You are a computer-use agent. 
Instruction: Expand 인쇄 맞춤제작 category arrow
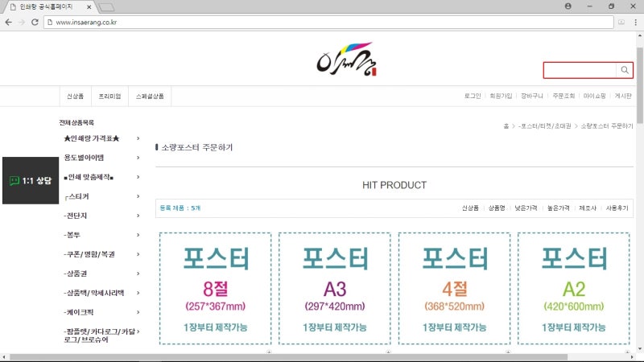[x=138, y=177]
